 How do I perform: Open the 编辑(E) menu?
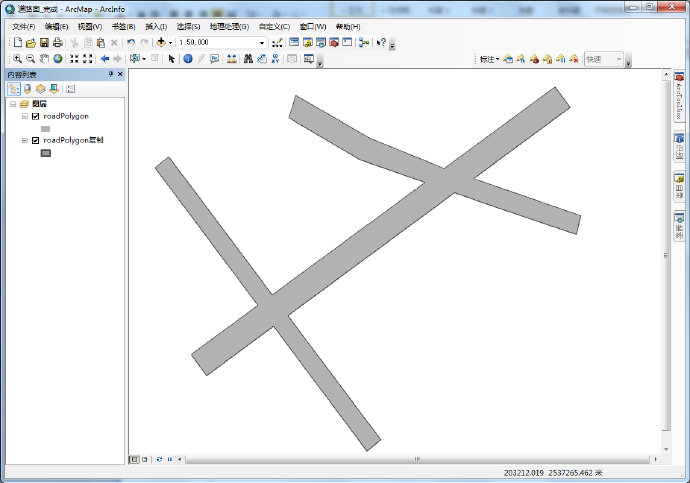[56, 27]
